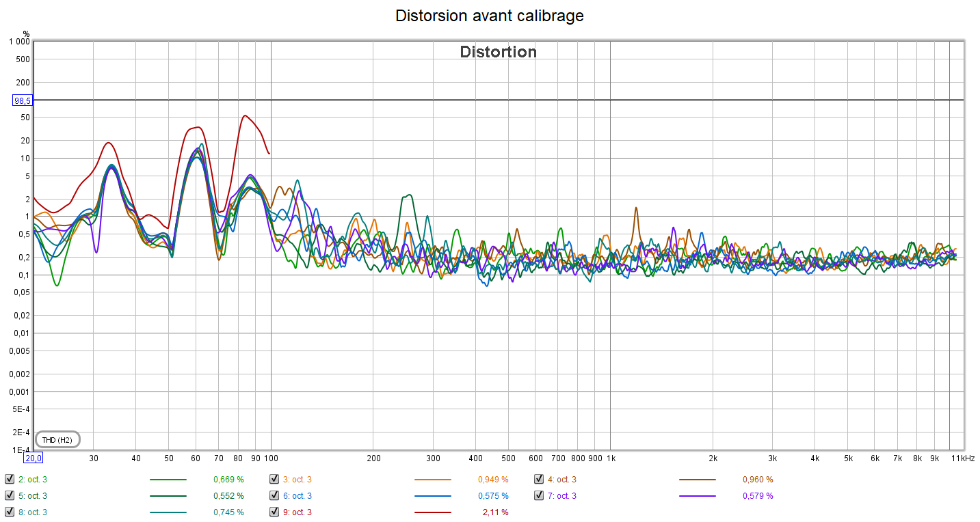This screenshot has width=980, height=522.
Task: Toggle the '3: oct. 3' trace checkbox
Action: (x=274, y=479)
